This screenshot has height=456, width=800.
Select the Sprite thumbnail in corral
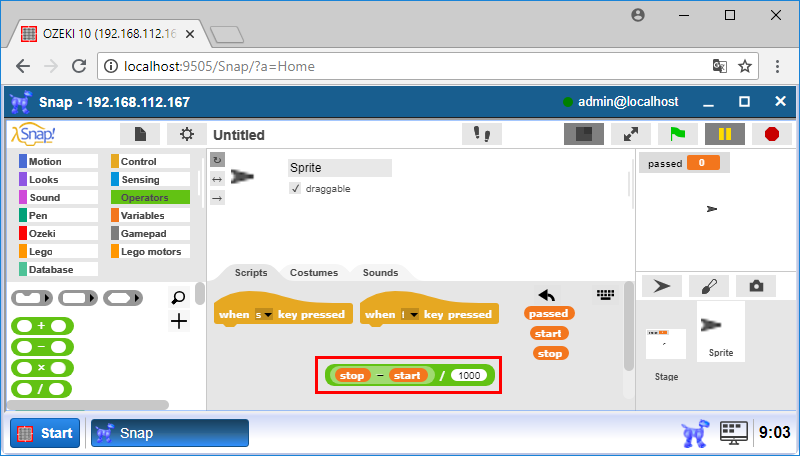pos(720,332)
